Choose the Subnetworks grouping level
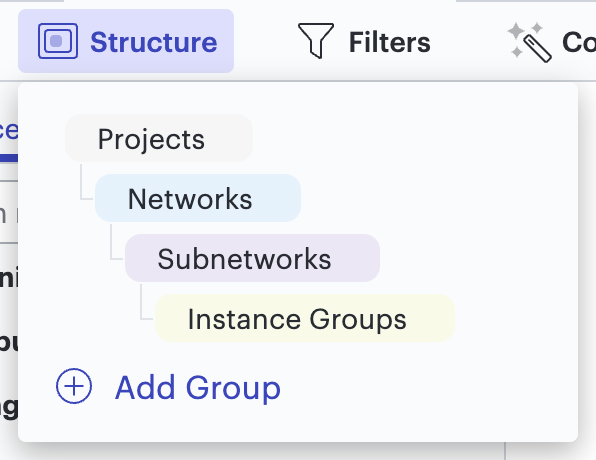 (x=252, y=258)
